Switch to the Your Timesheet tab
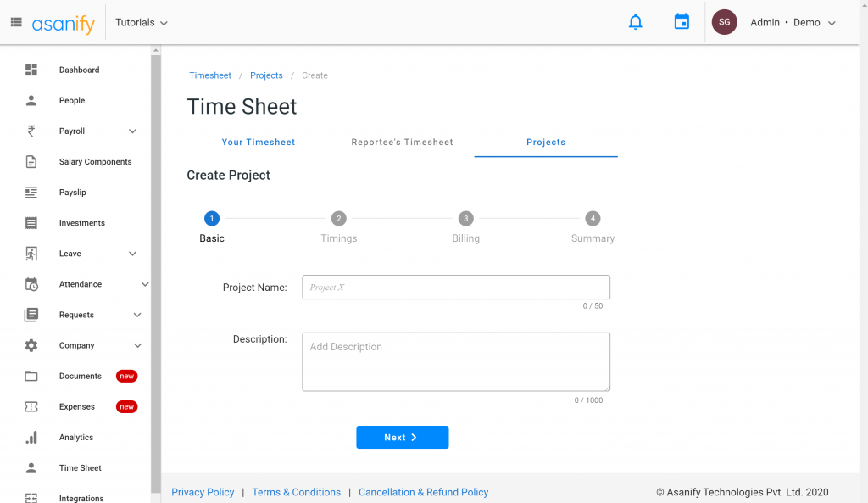Viewport: 868px width, 503px height. click(258, 142)
